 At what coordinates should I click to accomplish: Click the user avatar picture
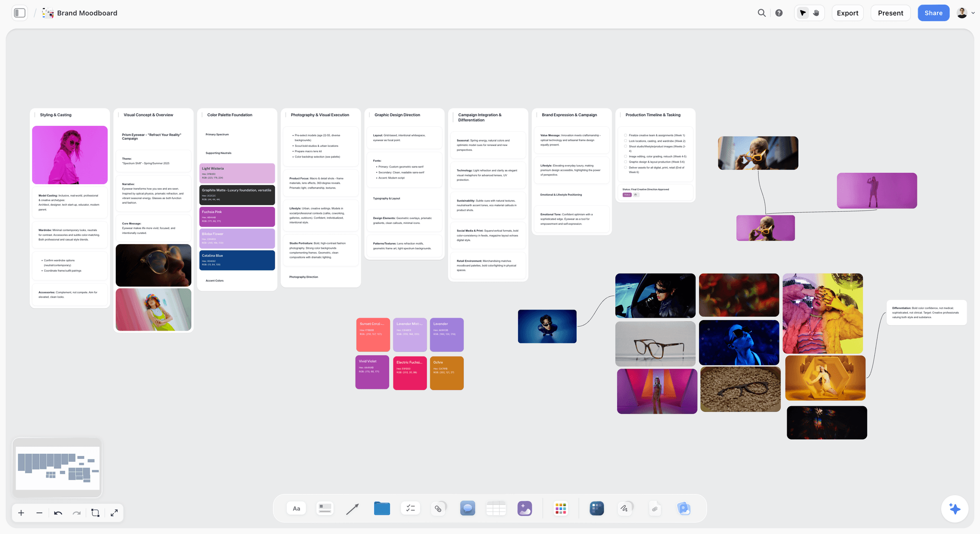962,13
